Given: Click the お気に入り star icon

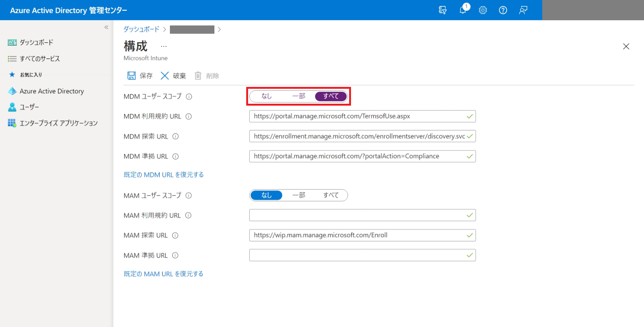Looking at the screenshot, I should coord(12,75).
